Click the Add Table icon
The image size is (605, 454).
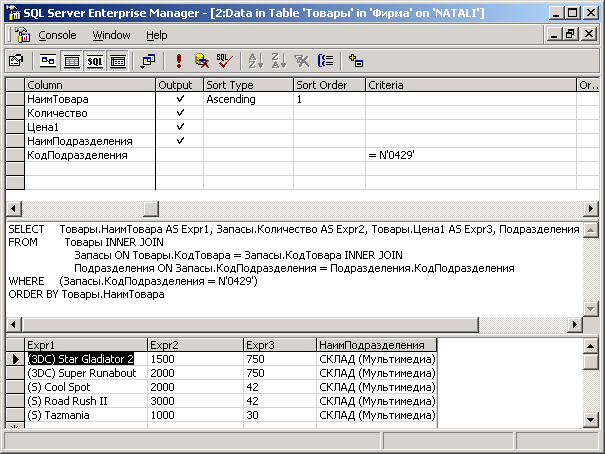[x=356, y=61]
